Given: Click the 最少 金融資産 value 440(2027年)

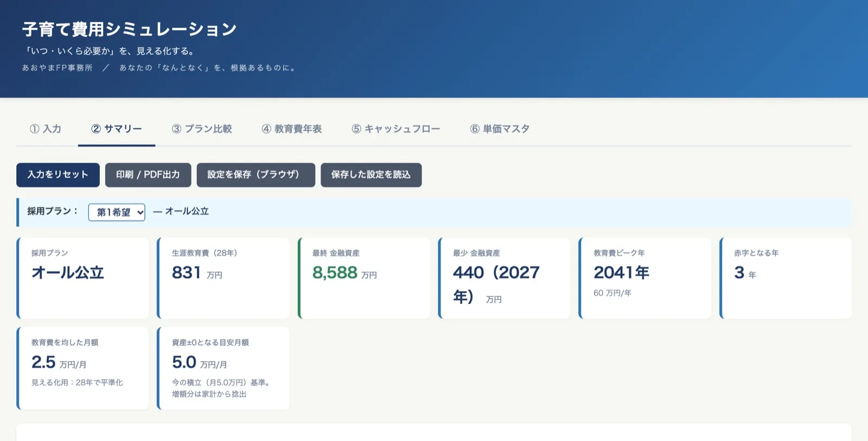Looking at the screenshot, I should (496, 284).
